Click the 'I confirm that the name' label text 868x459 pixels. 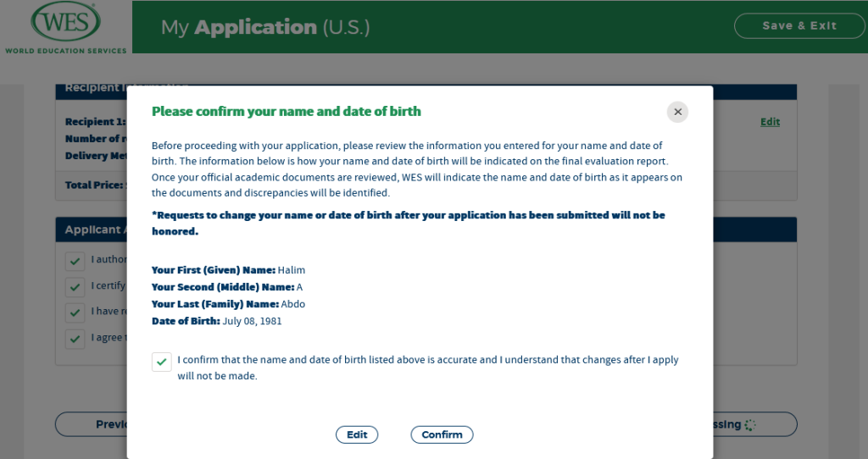[427, 360]
